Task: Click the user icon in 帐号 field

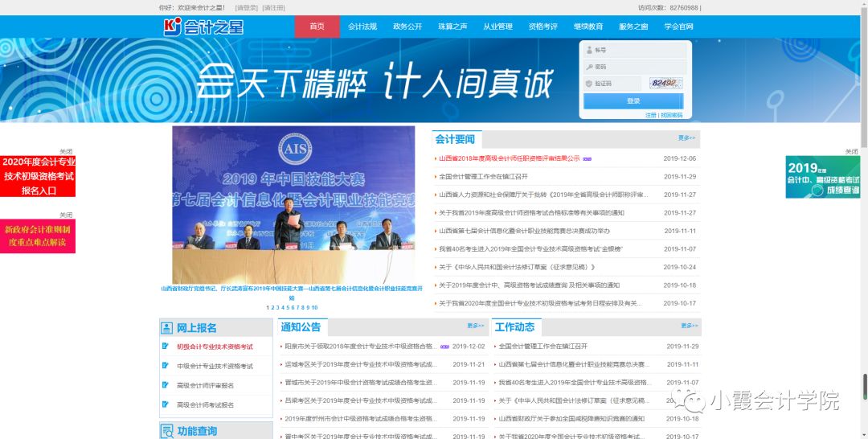Action: point(589,50)
